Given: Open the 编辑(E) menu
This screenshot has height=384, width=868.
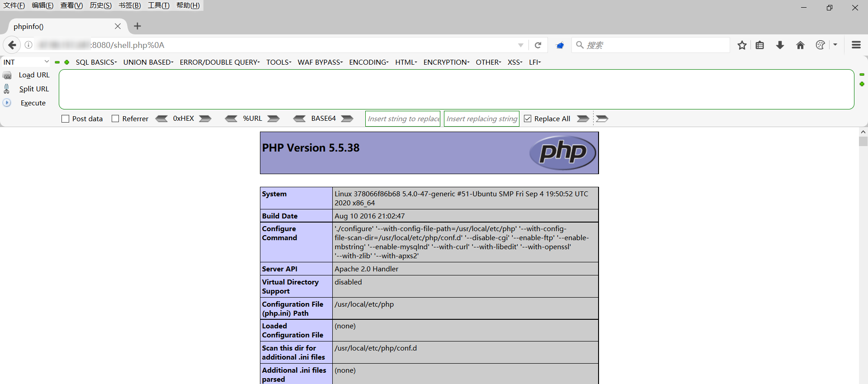Looking at the screenshot, I should (x=42, y=5).
